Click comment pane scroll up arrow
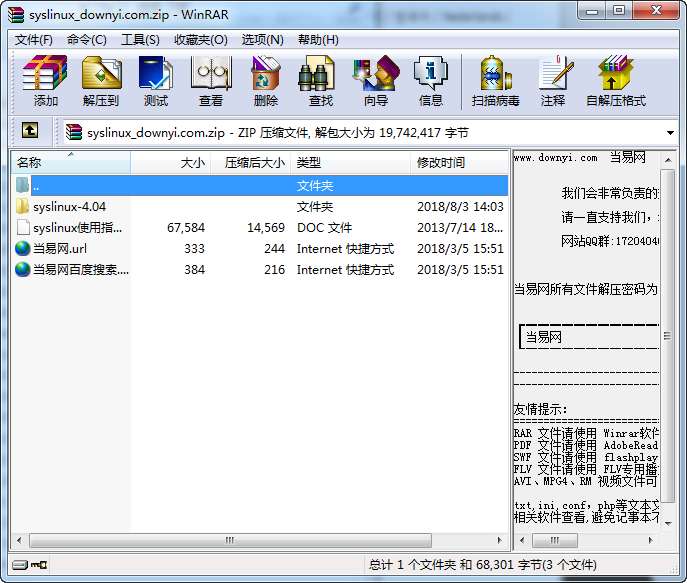 coord(668,160)
